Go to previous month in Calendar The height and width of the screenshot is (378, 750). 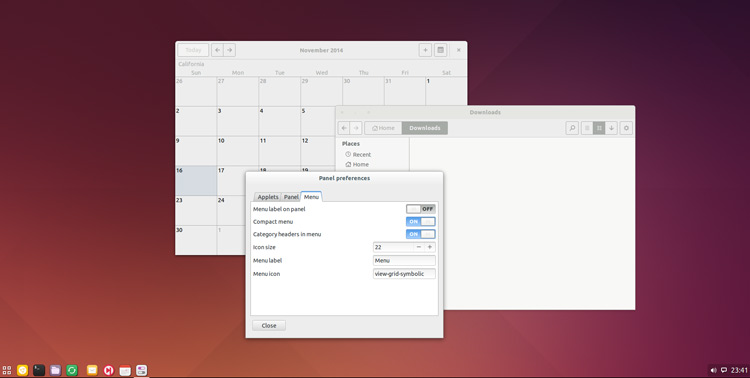tap(217, 50)
